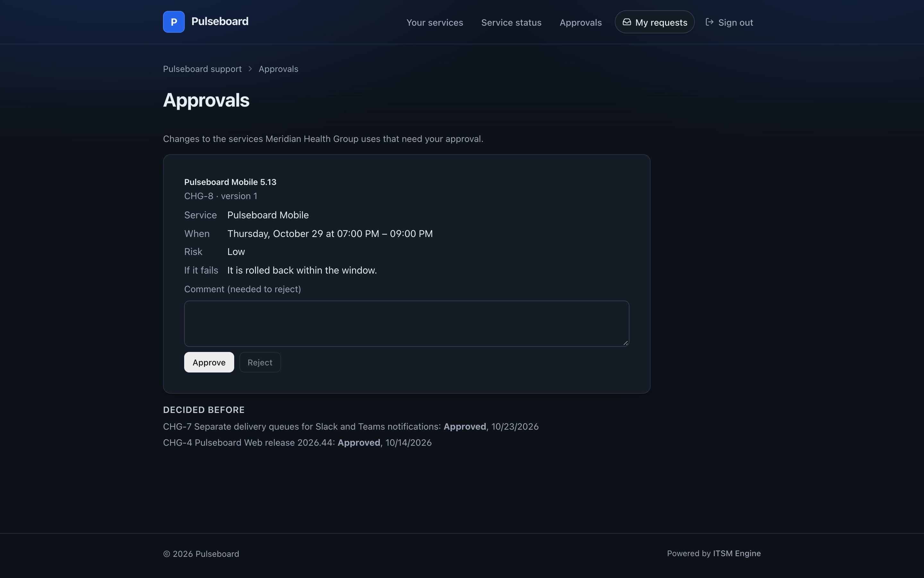Click the CHG-7 decided entry
Screen dimensions: 924x578
click(x=350, y=426)
